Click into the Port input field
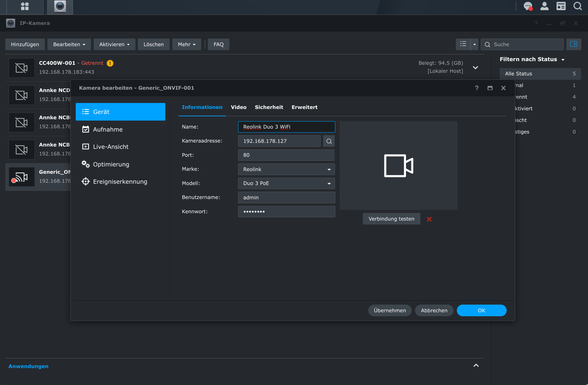 [286, 155]
